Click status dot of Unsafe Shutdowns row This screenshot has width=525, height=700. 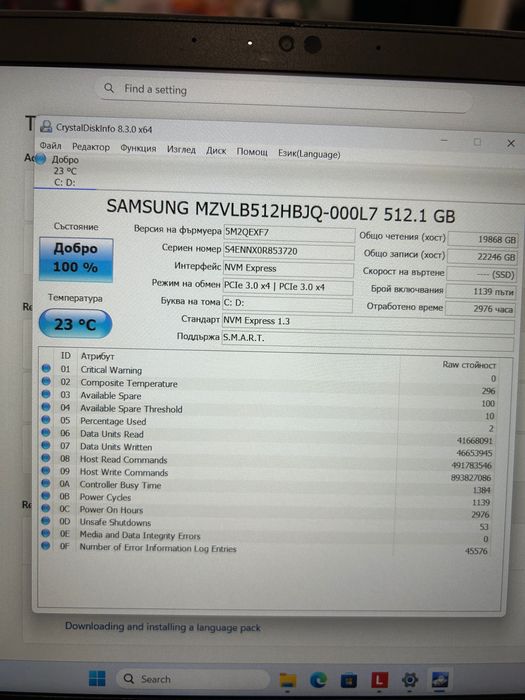[x=46, y=521]
